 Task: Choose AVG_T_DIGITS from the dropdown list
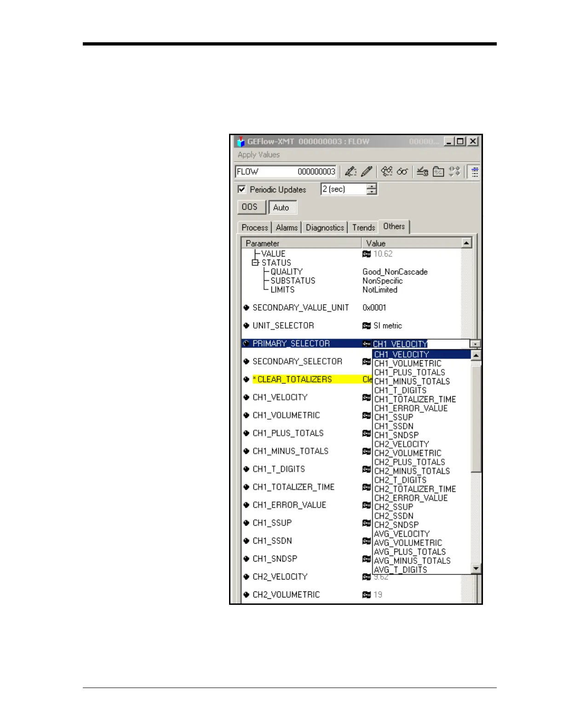(x=401, y=570)
